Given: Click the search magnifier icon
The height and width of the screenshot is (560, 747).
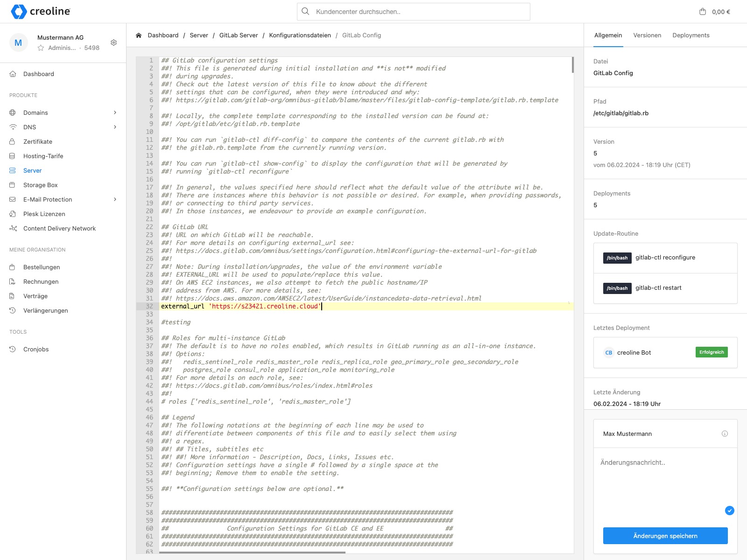Looking at the screenshot, I should [305, 11].
